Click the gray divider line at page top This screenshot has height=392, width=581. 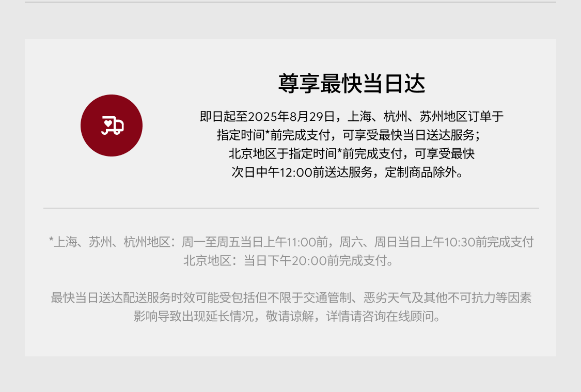click(290, 2)
